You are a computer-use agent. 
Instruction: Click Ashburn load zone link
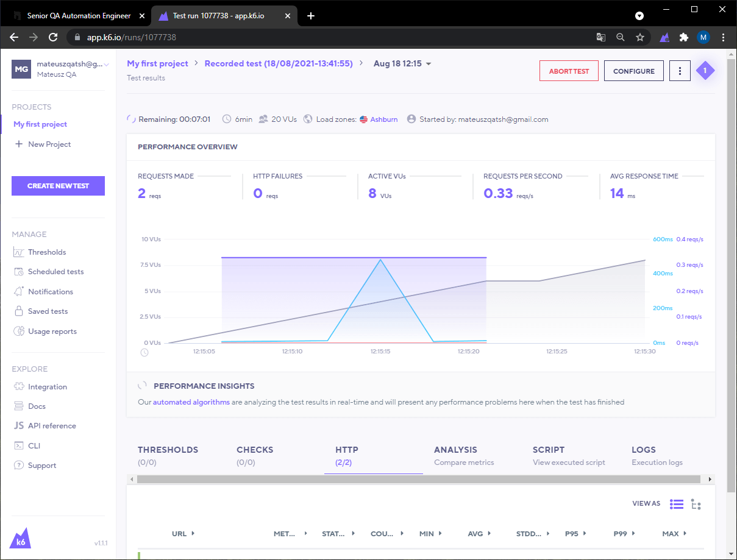click(384, 119)
